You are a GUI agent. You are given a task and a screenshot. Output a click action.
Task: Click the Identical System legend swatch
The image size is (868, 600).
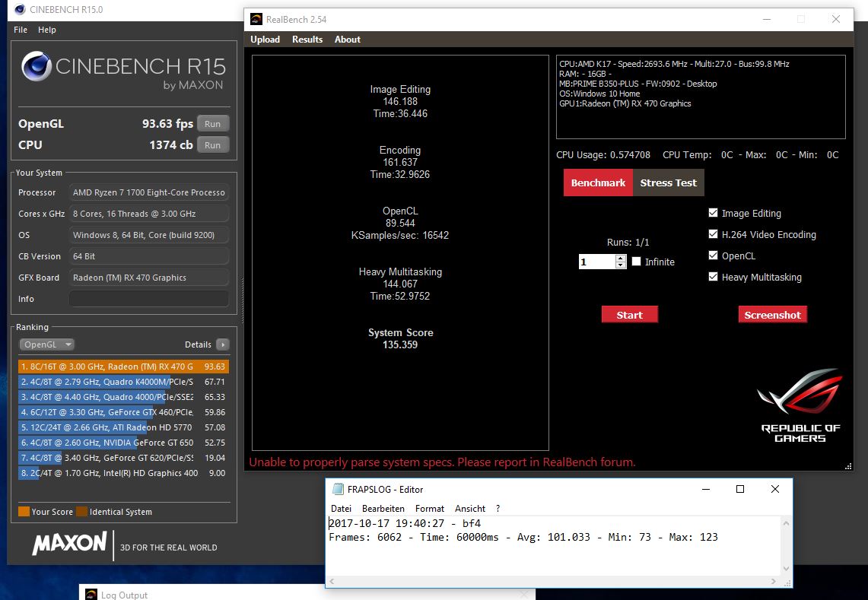82,512
